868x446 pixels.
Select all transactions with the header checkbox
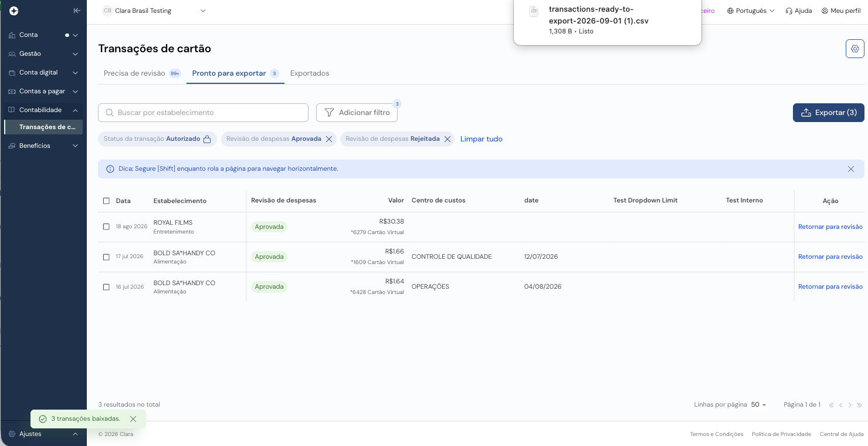(106, 201)
